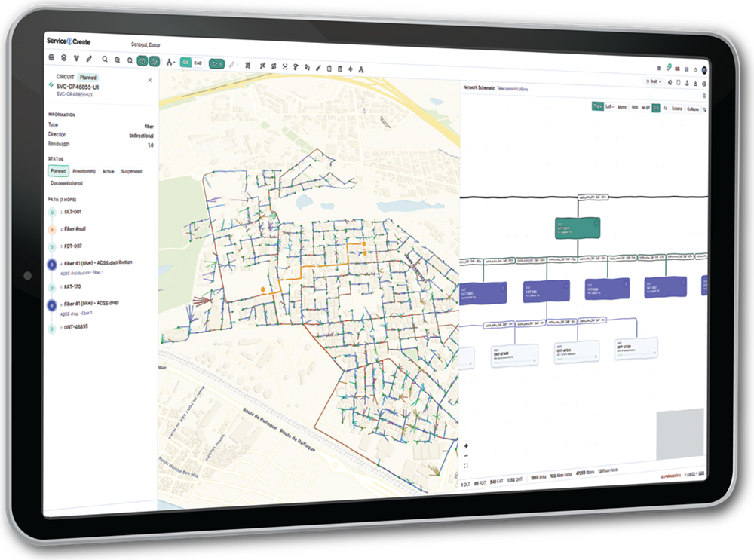Open the clipboard check icon
This screenshot has height=560, width=754.
click(329, 69)
